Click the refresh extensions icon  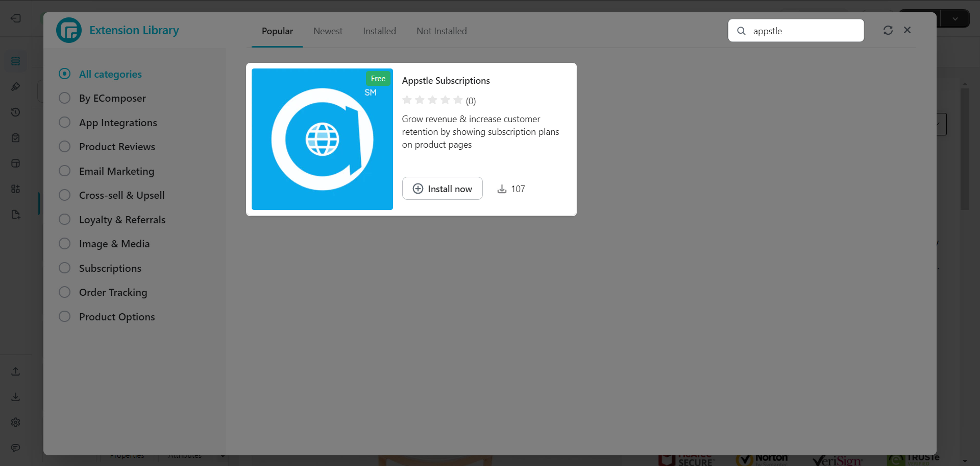tap(888, 30)
